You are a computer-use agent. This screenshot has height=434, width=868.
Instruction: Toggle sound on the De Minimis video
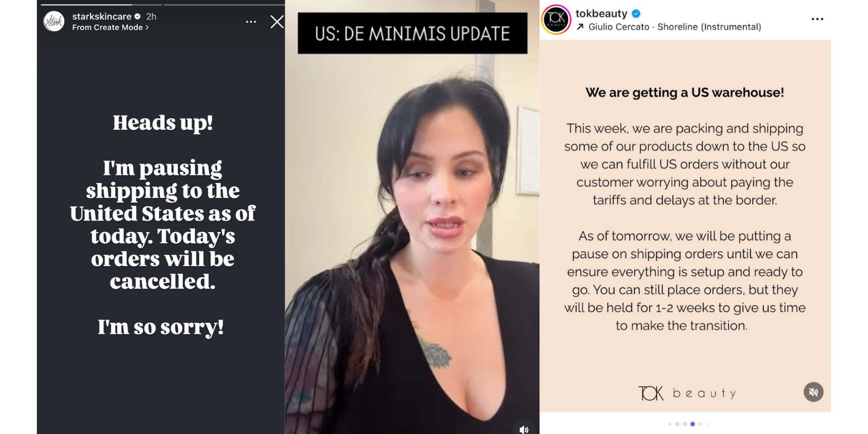(x=524, y=429)
